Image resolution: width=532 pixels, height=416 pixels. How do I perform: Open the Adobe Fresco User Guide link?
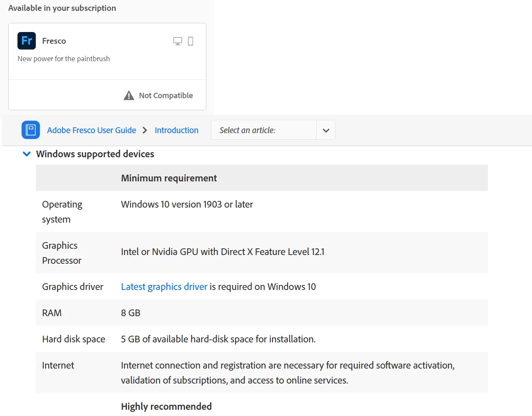click(x=92, y=130)
